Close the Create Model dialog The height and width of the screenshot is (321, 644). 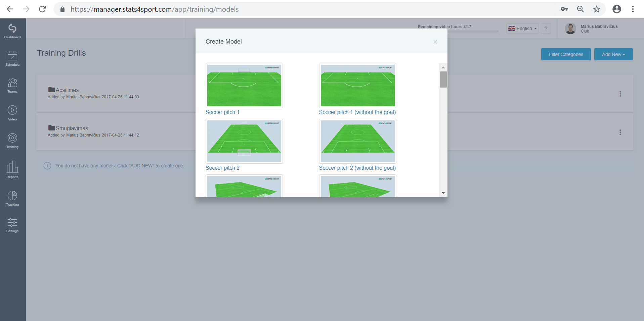pyautogui.click(x=435, y=42)
